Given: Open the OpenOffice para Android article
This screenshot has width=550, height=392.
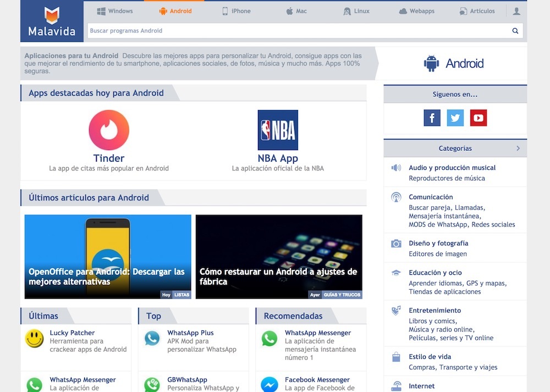Looking at the screenshot, I should click(x=108, y=257).
